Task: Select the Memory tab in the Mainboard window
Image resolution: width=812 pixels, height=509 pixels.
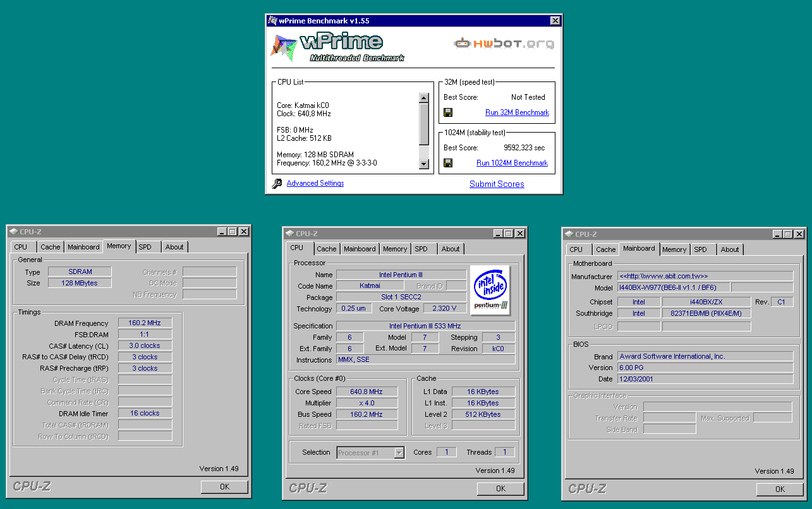Action: tap(674, 249)
